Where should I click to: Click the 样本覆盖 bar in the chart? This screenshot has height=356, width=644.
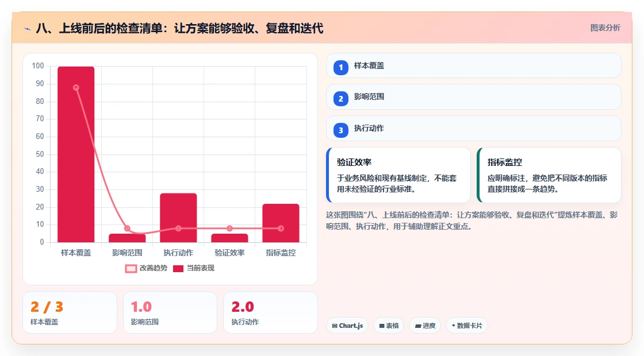[x=76, y=154]
